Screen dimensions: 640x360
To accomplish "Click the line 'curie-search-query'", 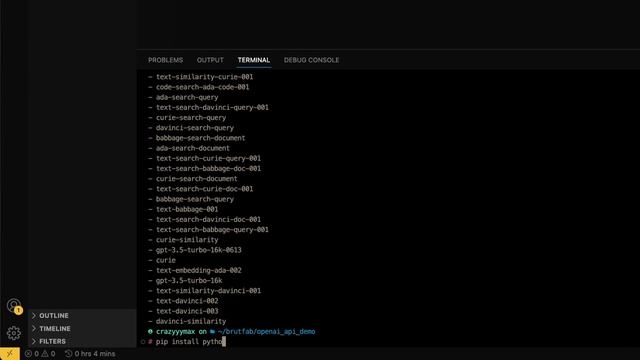I will (191, 118).
